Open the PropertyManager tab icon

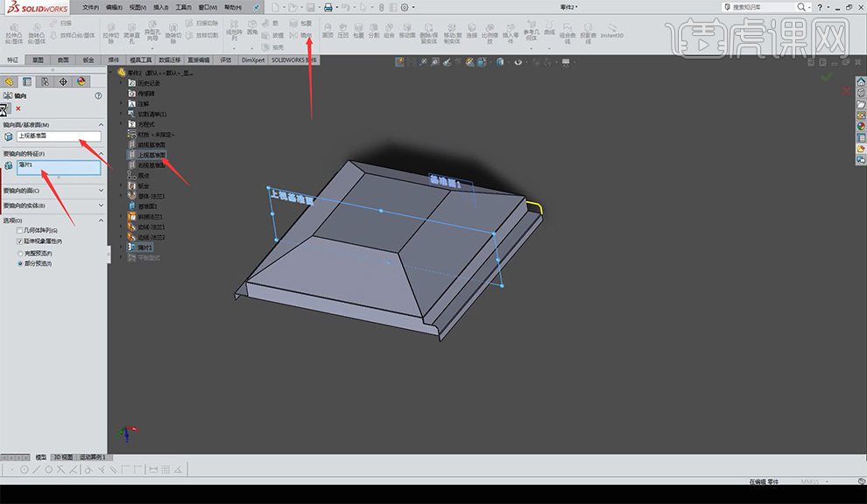click(x=27, y=81)
